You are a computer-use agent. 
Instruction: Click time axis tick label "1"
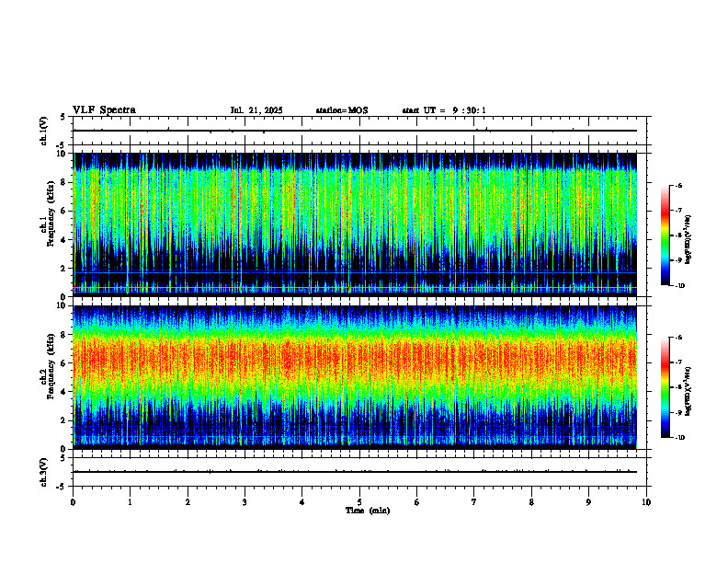coord(130,502)
